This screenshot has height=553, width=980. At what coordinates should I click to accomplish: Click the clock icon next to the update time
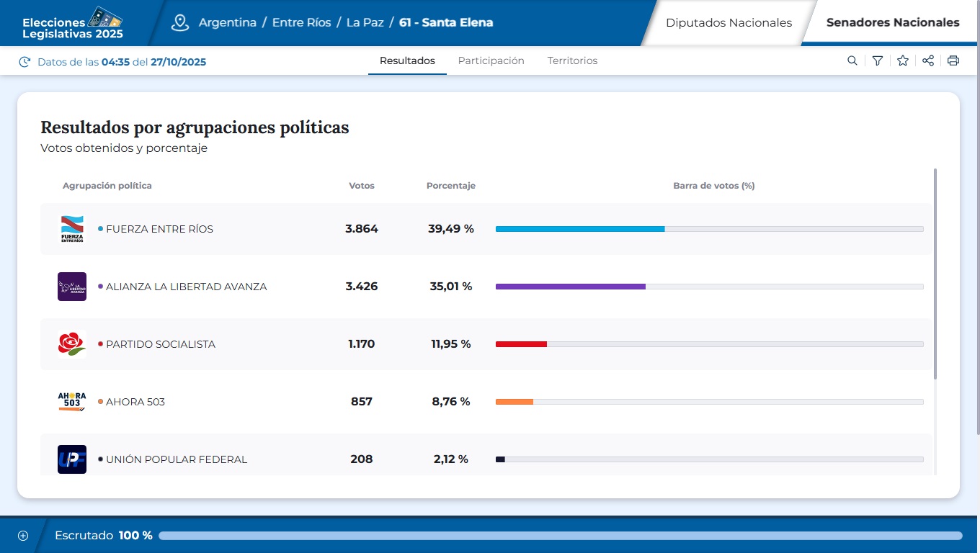click(24, 62)
